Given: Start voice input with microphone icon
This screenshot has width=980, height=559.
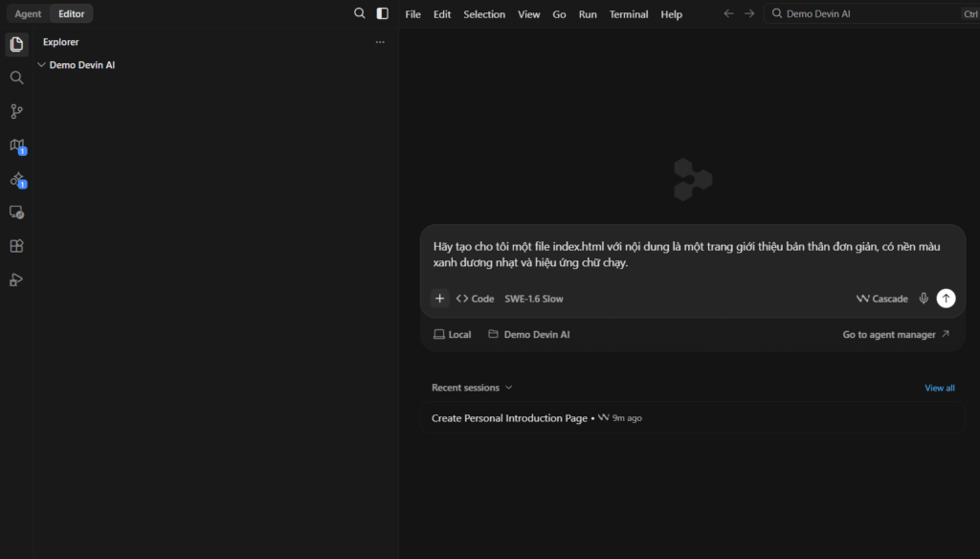Looking at the screenshot, I should pos(924,299).
